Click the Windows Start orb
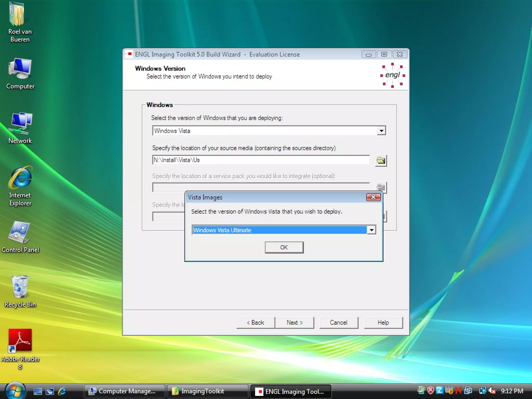The width and height of the screenshot is (532, 399). (15, 391)
